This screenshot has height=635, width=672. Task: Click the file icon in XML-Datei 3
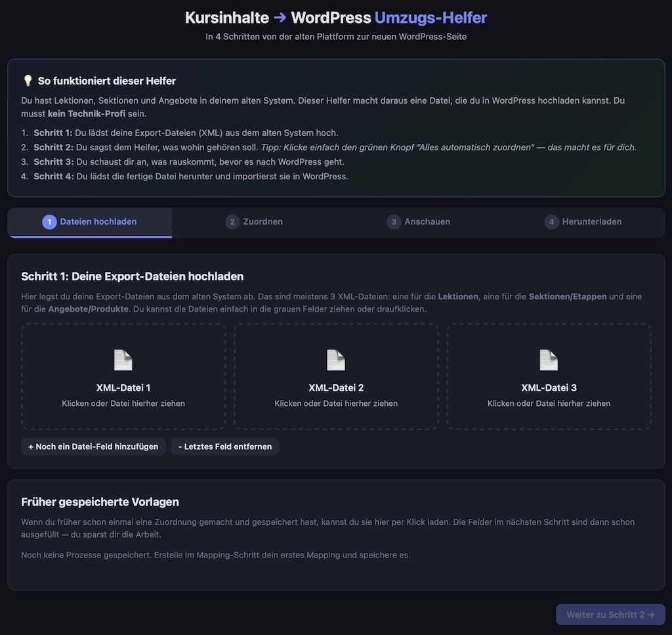tap(549, 360)
